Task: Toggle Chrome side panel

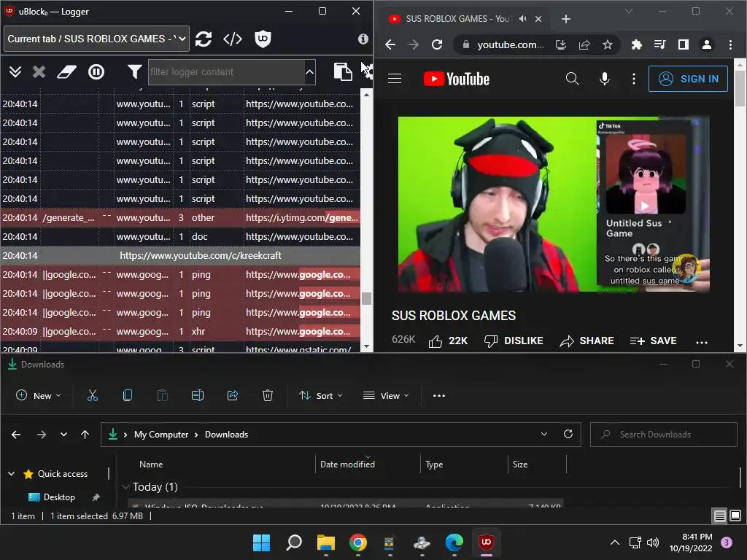Action: pos(683,44)
